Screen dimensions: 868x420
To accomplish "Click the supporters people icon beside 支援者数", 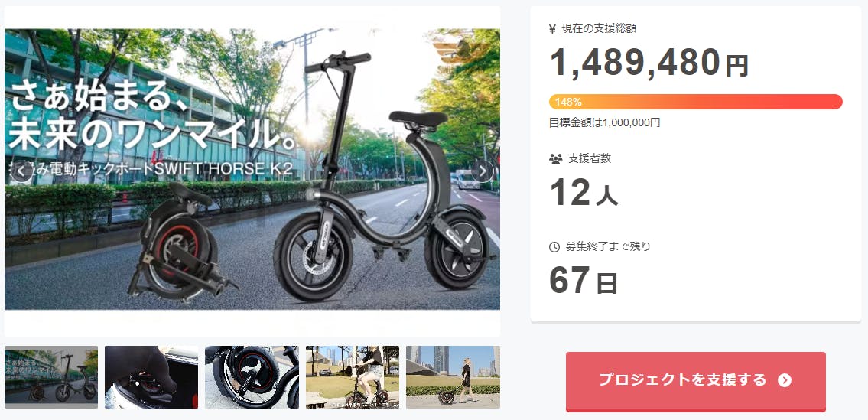I will pyautogui.click(x=555, y=159).
